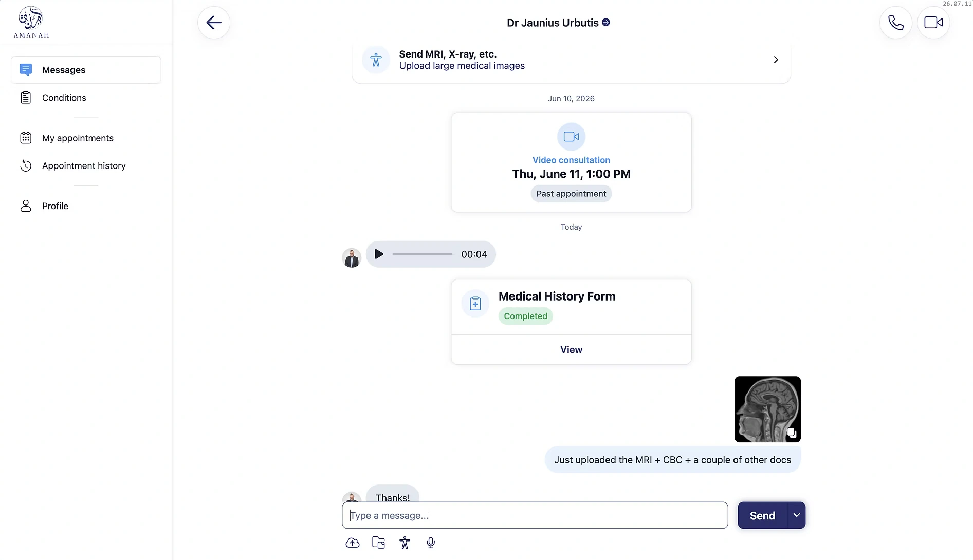Open doctor info via verified badge icon
The image size is (973, 560).
coord(606,22)
